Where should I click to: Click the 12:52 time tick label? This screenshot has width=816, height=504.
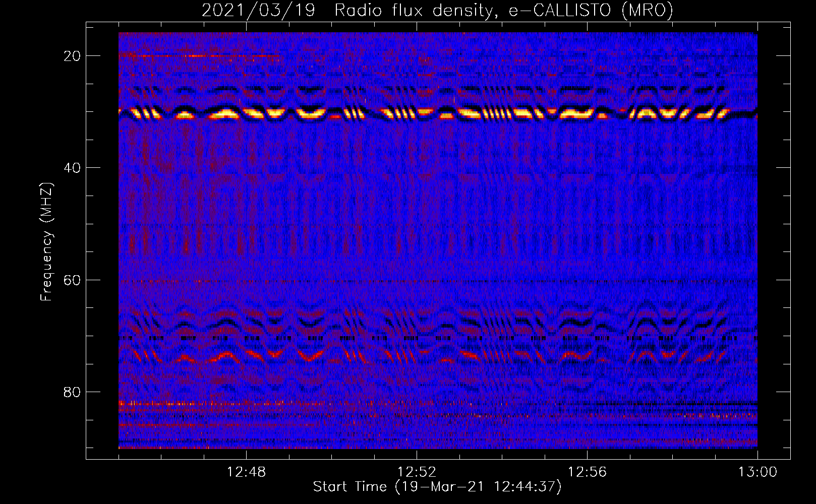point(417,472)
